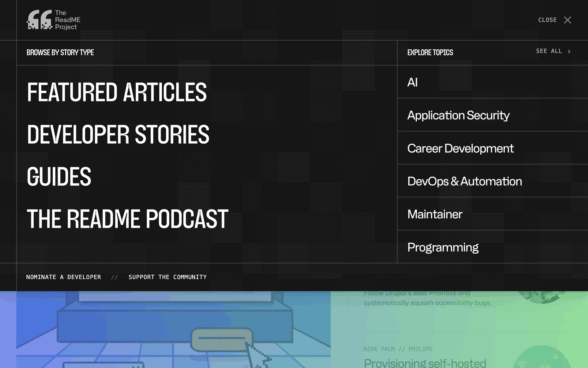Open the Provisioning self-hosted article
588x368 pixels.
425,363
